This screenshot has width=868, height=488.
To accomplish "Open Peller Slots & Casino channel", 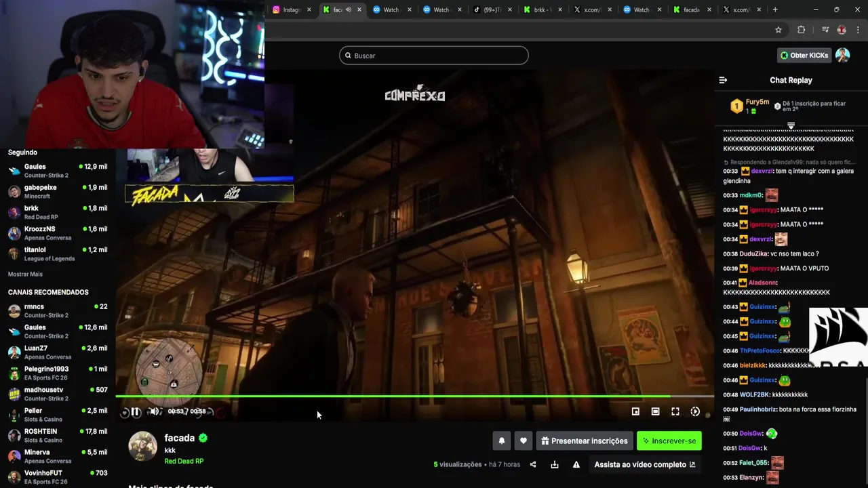I will pos(57,415).
